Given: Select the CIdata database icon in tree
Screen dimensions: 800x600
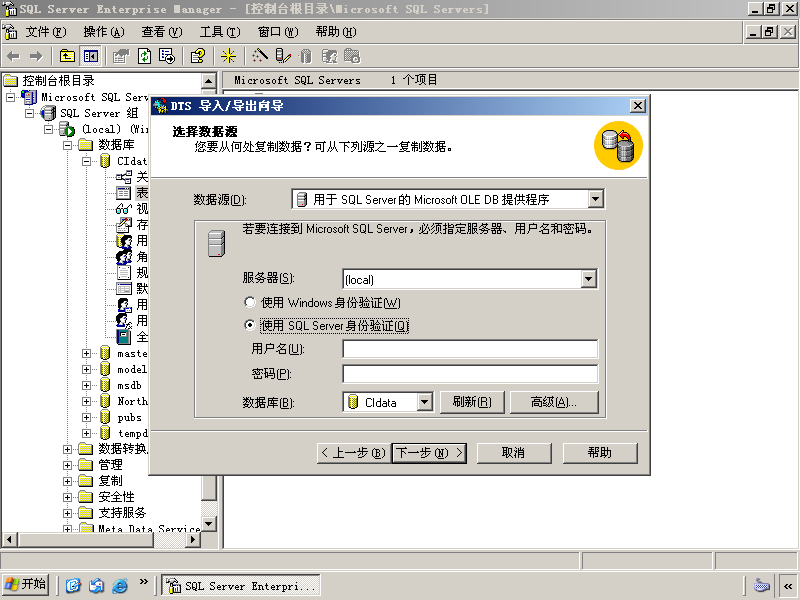Looking at the screenshot, I should [x=105, y=161].
